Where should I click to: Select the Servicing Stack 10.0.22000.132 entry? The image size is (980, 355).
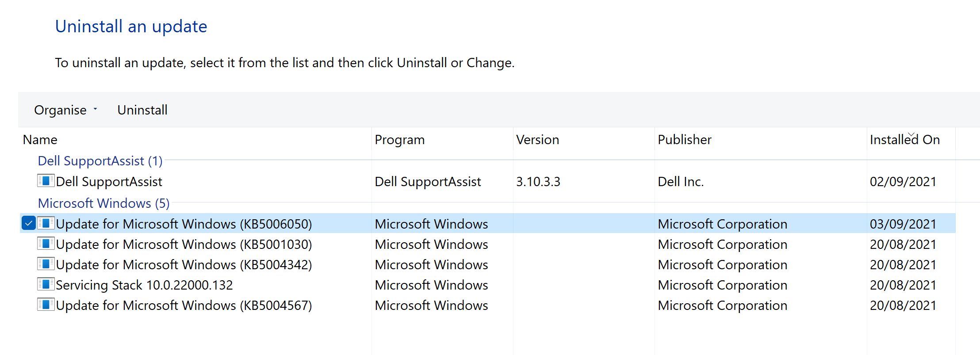click(x=144, y=285)
